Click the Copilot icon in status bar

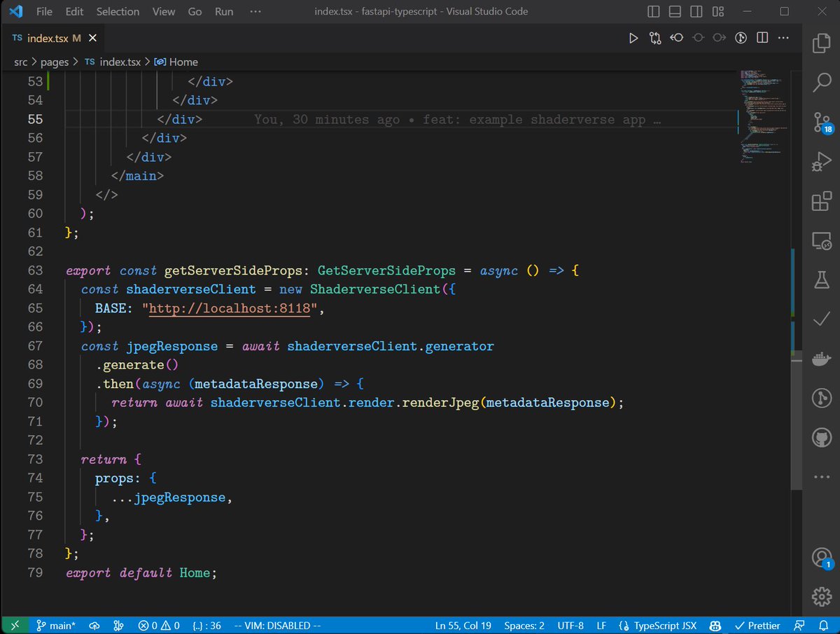[x=715, y=626]
